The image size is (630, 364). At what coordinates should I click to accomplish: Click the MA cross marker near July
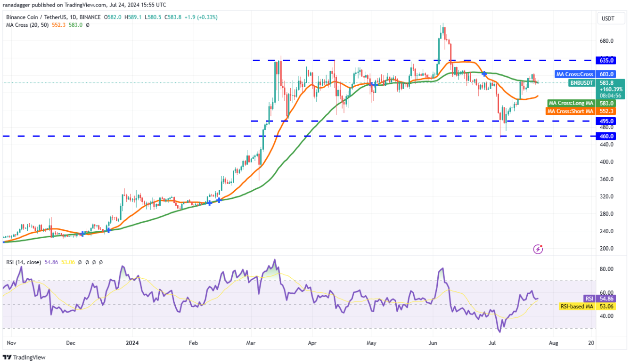[x=484, y=74]
